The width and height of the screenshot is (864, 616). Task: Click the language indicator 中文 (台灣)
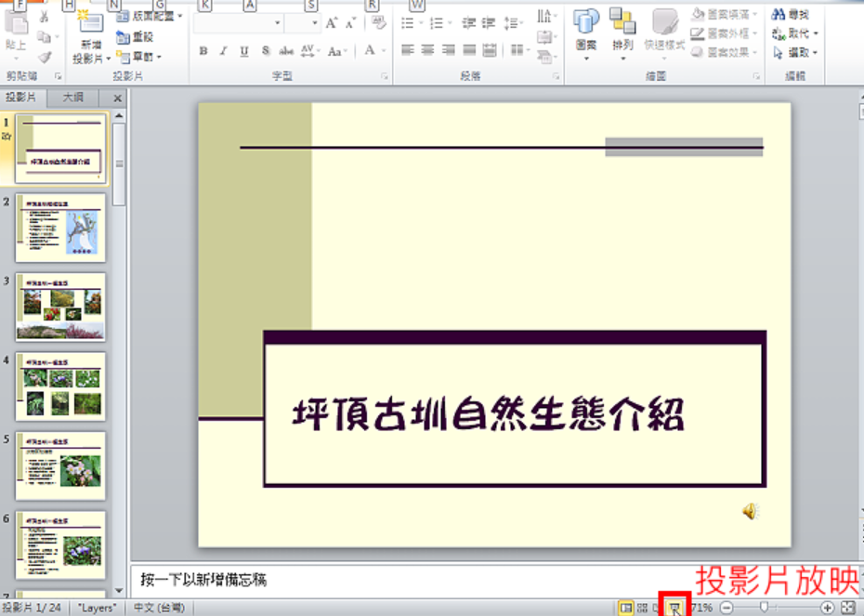(x=159, y=608)
